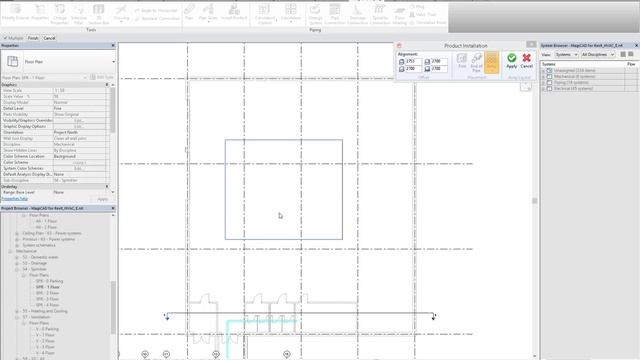
Task: Open the SPR - 0 Parking floor plan
Action: pyautogui.click(x=49, y=281)
